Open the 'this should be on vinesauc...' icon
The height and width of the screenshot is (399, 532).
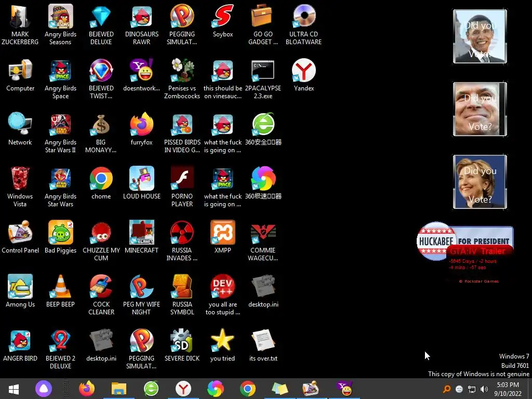(222, 79)
